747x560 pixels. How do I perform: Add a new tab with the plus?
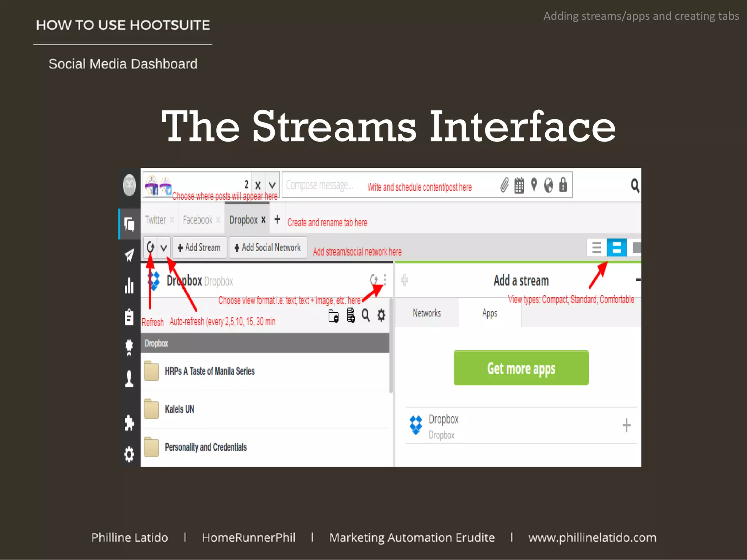[x=277, y=219]
